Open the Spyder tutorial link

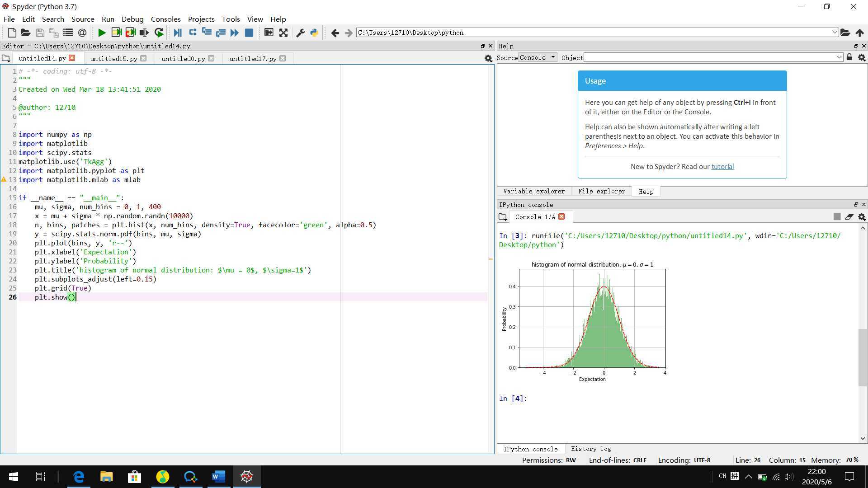(x=722, y=167)
